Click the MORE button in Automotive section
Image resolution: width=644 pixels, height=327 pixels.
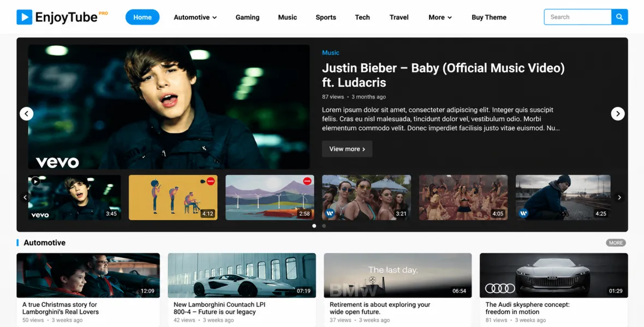pyautogui.click(x=616, y=243)
